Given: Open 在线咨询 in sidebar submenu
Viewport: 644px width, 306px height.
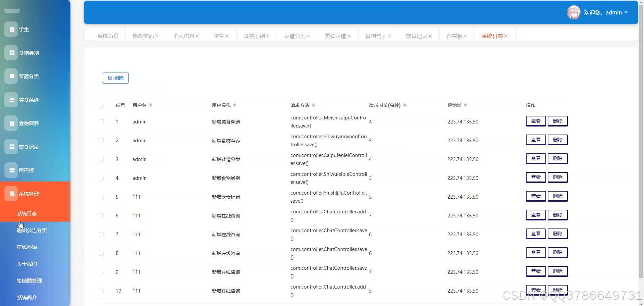Looking at the screenshot, I should (x=27, y=247).
